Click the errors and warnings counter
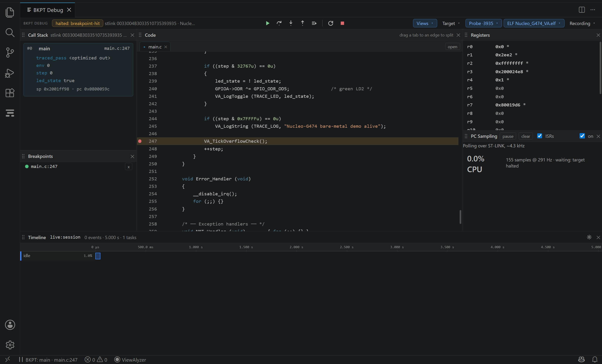602x364 pixels. pyautogui.click(x=96, y=360)
